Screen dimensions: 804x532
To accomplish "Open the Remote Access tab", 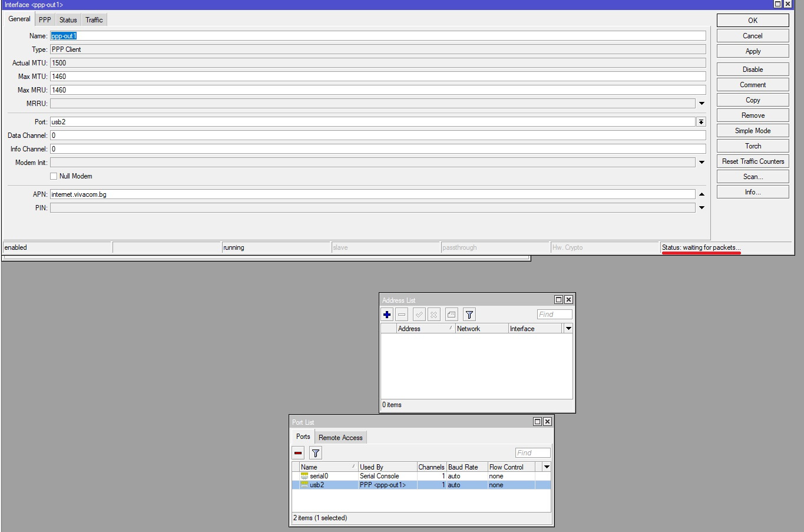I will [x=340, y=438].
